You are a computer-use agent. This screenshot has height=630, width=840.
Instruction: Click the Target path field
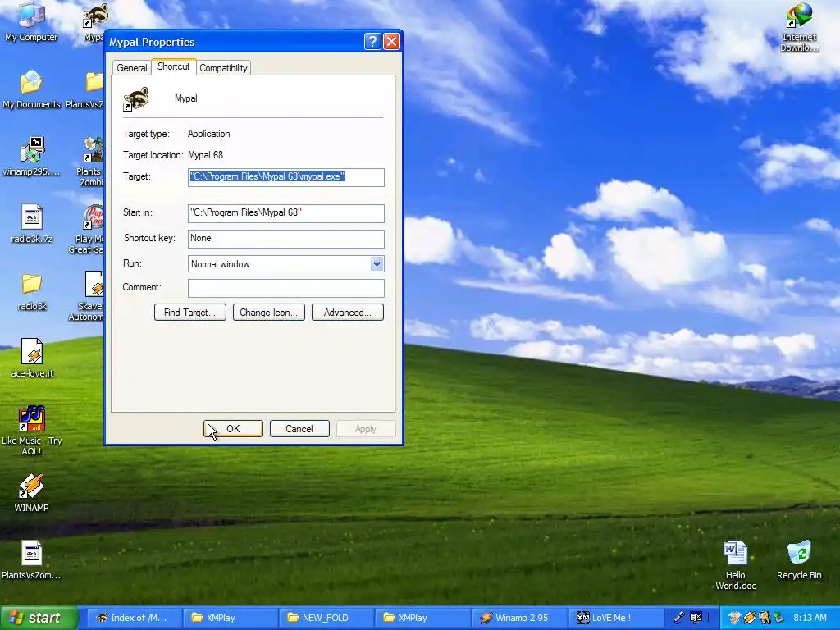pyautogui.click(x=286, y=177)
